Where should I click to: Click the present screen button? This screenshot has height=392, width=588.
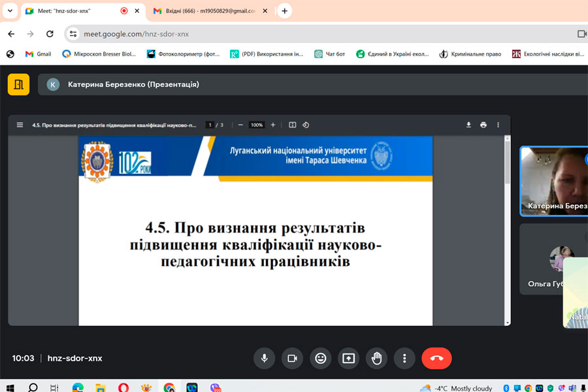click(x=349, y=358)
